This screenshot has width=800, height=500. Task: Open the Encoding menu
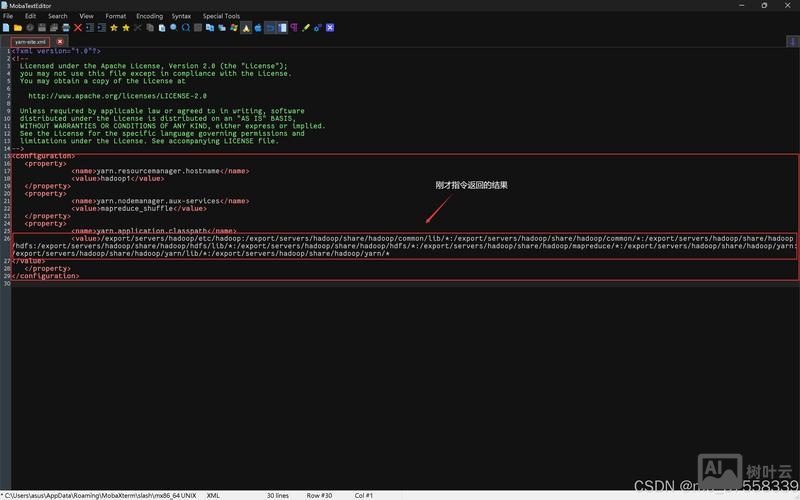pyautogui.click(x=149, y=16)
